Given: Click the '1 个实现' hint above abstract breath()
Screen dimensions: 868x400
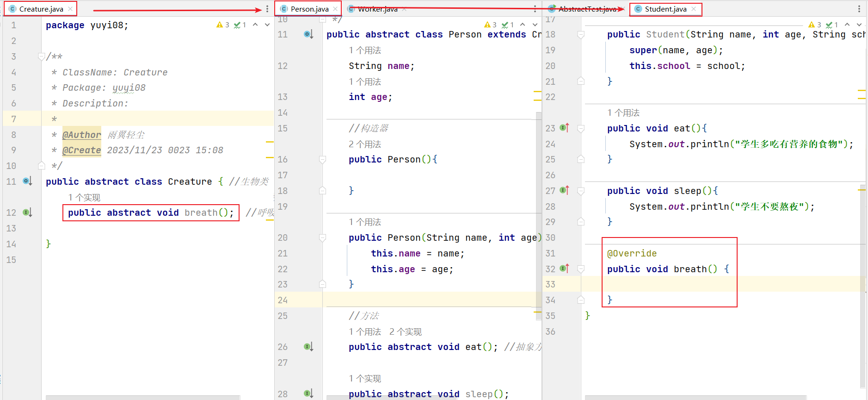Looking at the screenshot, I should [84, 197].
